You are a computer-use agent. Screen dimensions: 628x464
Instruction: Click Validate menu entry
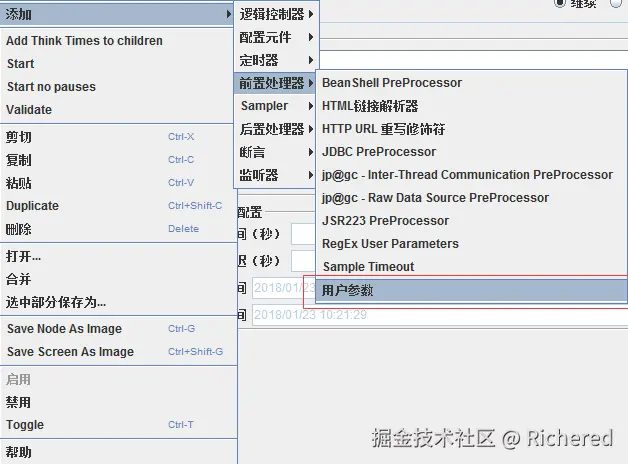(x=117, y=110)
